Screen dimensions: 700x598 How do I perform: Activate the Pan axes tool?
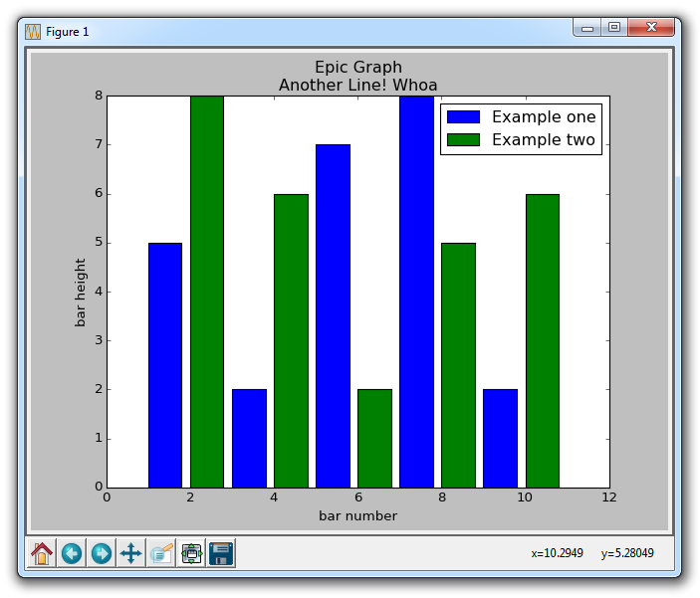point(131,553)
